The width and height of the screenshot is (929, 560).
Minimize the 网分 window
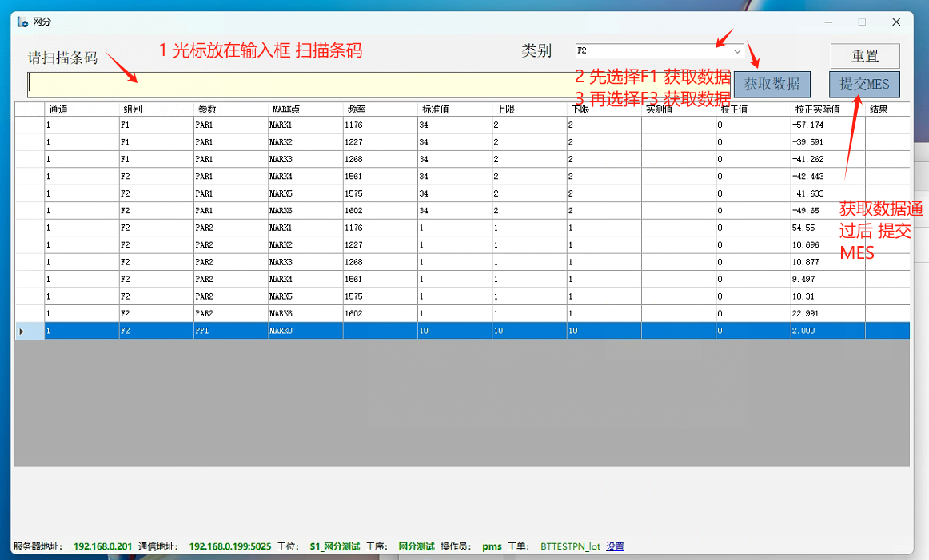(x=827, y=22)
